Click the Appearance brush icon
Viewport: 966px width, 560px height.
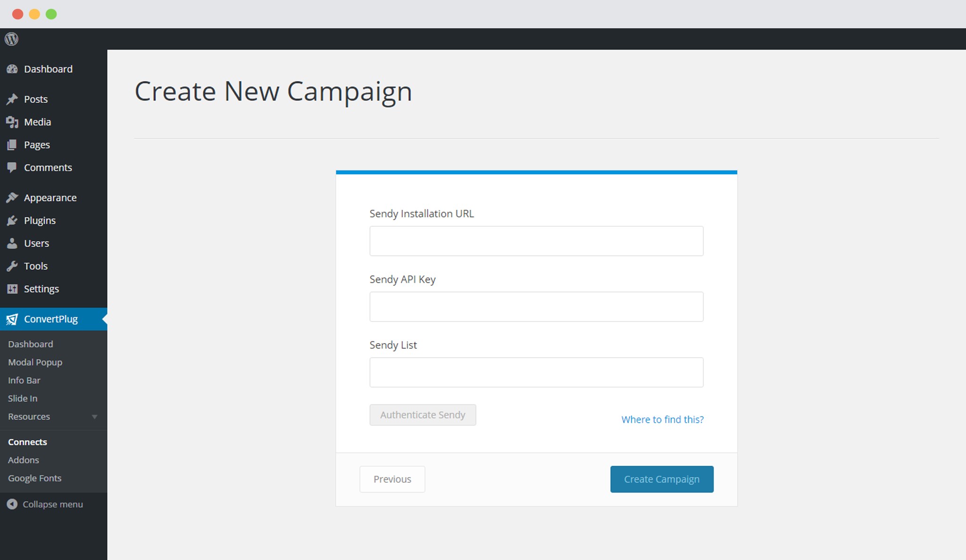coord(12,198)
